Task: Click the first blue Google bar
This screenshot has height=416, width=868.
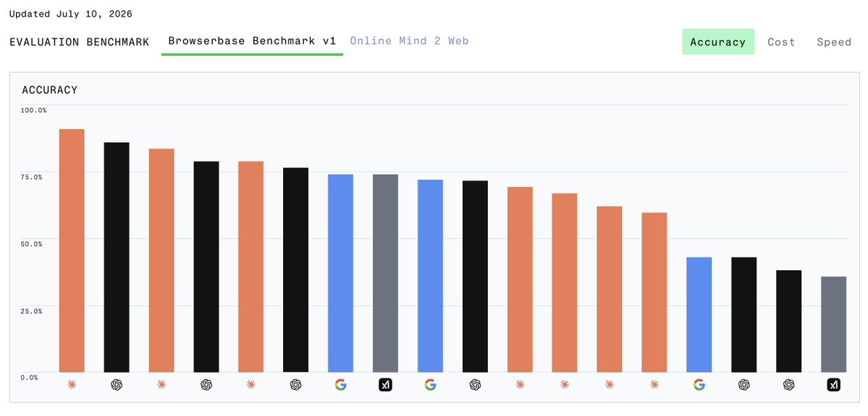Action: 340,273
